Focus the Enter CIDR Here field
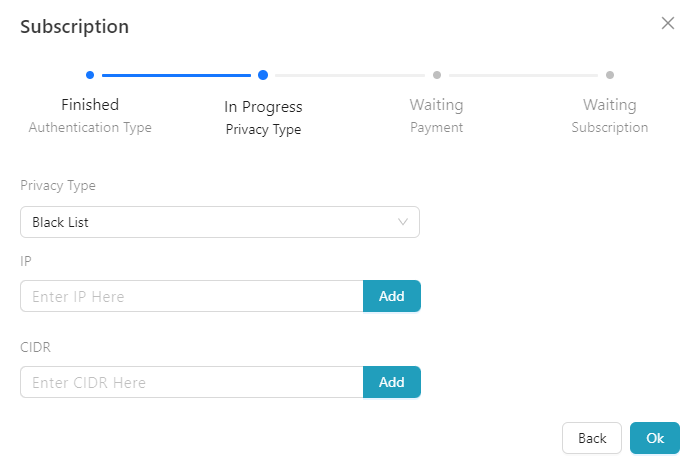 click(191, 382)
